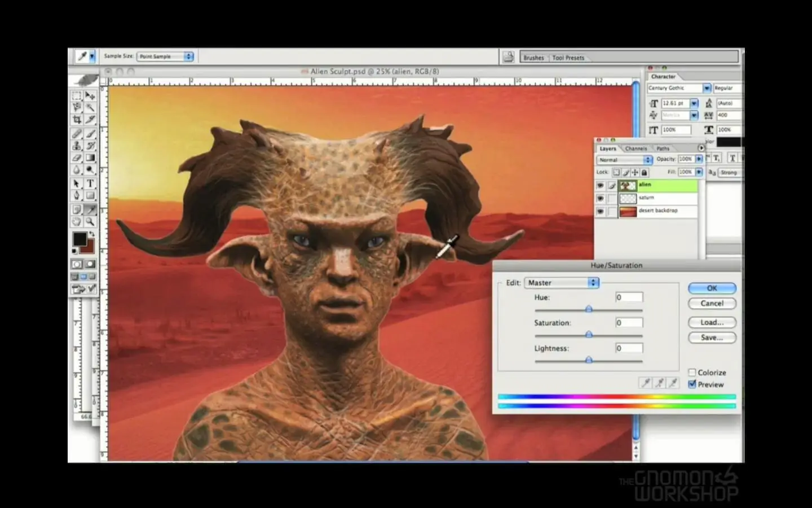Uncheck the Preview checkbox

click(x=692, y=384)
